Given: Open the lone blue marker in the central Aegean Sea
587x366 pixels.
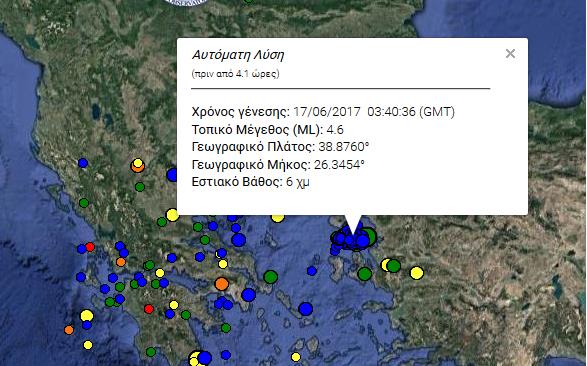Looking at the screenshot, I should coord(312,271).
